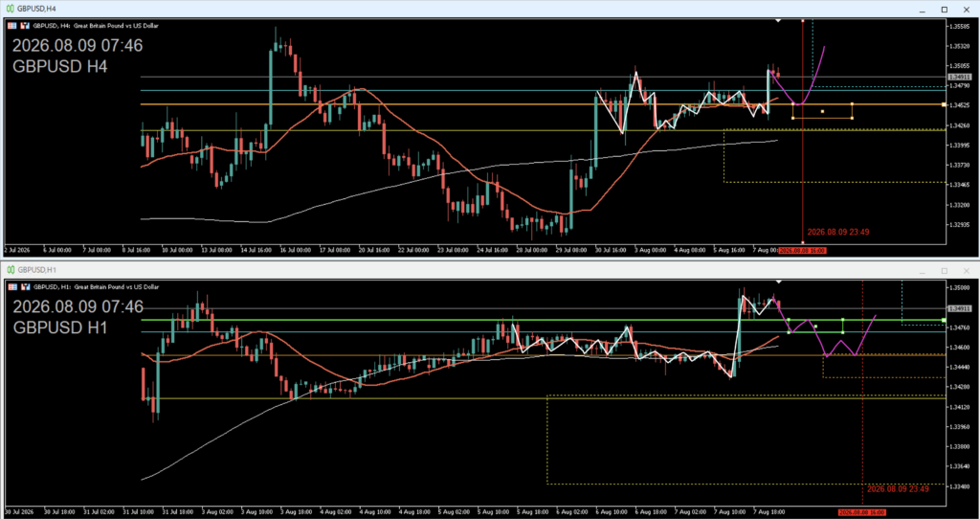The image size is (980, 519).
Task: Click the grid icon in H1 chart header
Action: click(13, 287)
